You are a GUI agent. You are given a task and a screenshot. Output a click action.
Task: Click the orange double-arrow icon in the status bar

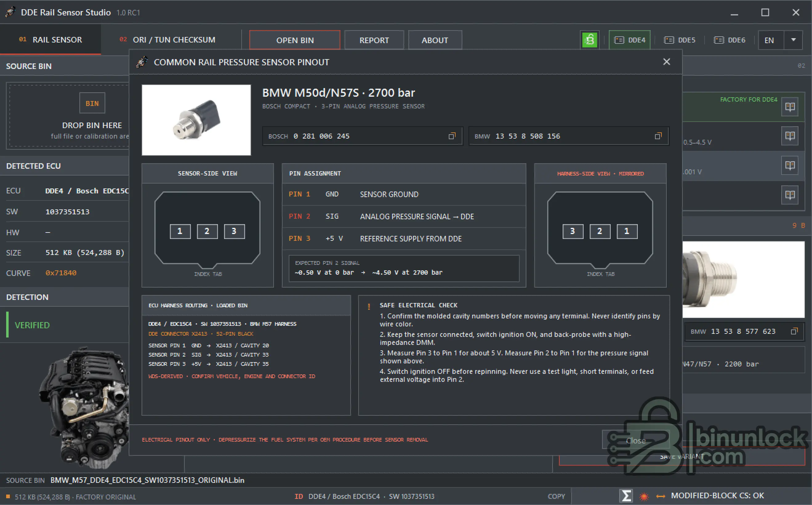(x=661, y=496)
